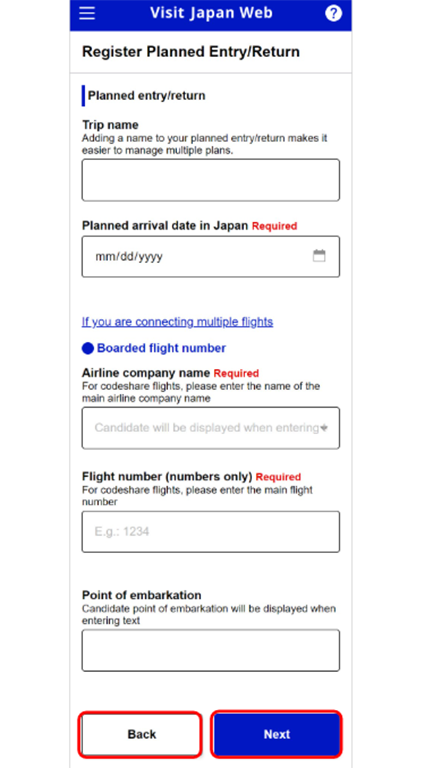Focus the Point of embarkation field

click(x=211, y=650)
